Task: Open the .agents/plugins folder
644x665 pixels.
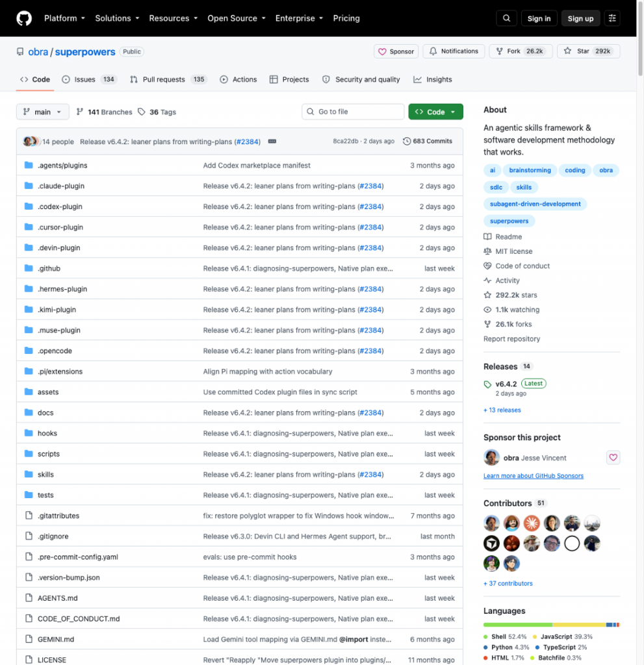Action: pyautogui.click(x=62, y=166)
